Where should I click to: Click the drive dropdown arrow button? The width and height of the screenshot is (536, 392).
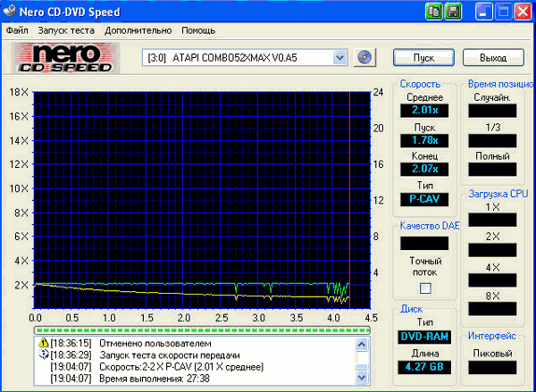[x=339, y=58]
